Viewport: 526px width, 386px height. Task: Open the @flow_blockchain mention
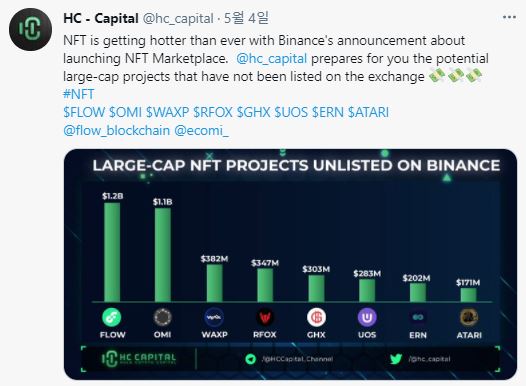click(116, 130)
